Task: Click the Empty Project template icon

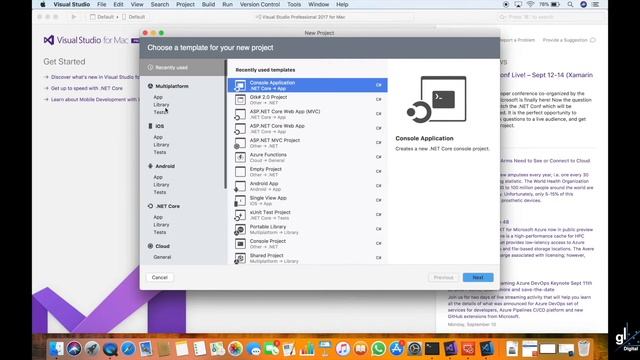Action: (240, 171)
